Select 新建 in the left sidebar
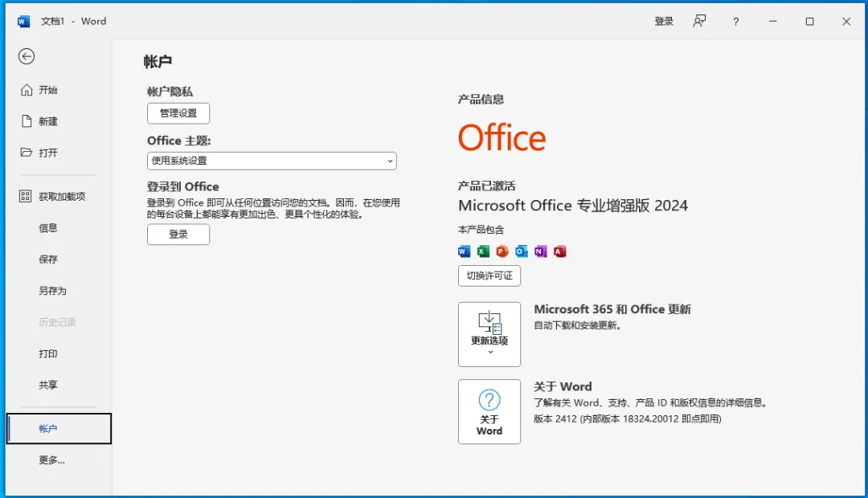 (59, 121)
